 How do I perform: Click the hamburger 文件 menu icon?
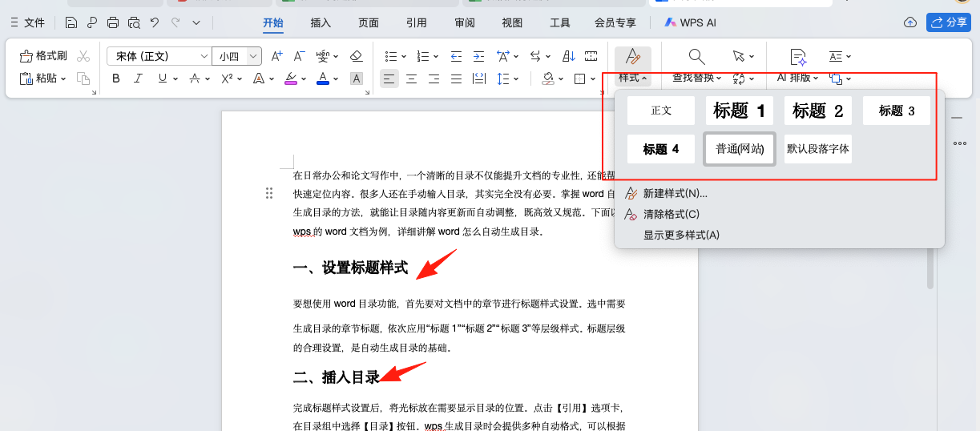coord(13,22)
